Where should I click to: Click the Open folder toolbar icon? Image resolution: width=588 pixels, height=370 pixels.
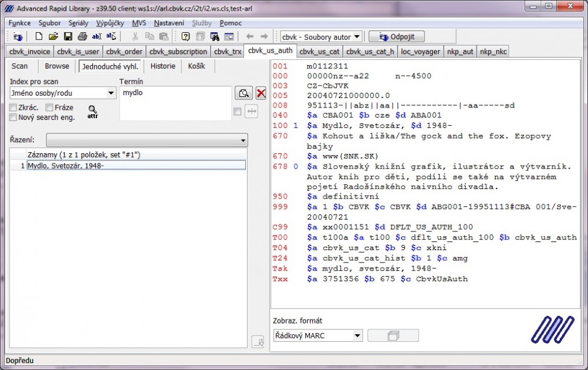pos(53,36)
